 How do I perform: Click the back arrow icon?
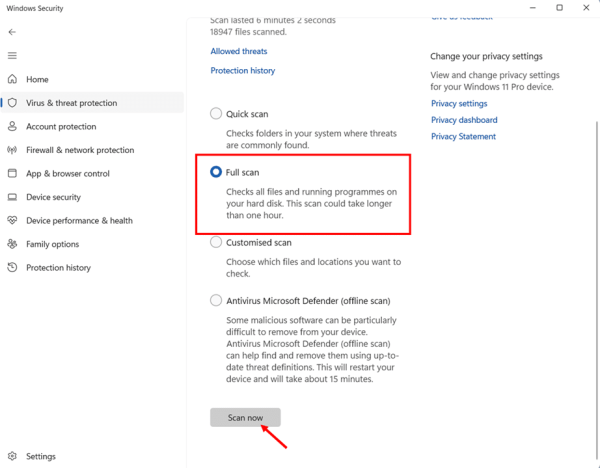(12, 32)
